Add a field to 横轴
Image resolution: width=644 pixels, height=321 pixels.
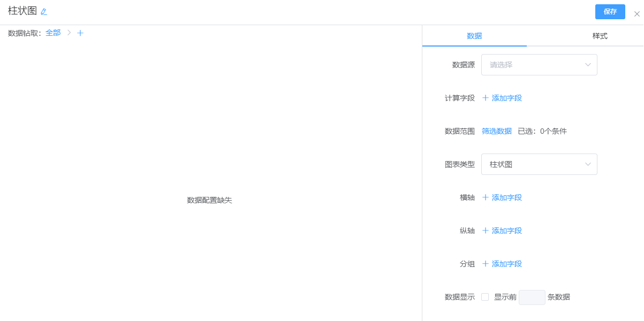(x=502, y=197)
